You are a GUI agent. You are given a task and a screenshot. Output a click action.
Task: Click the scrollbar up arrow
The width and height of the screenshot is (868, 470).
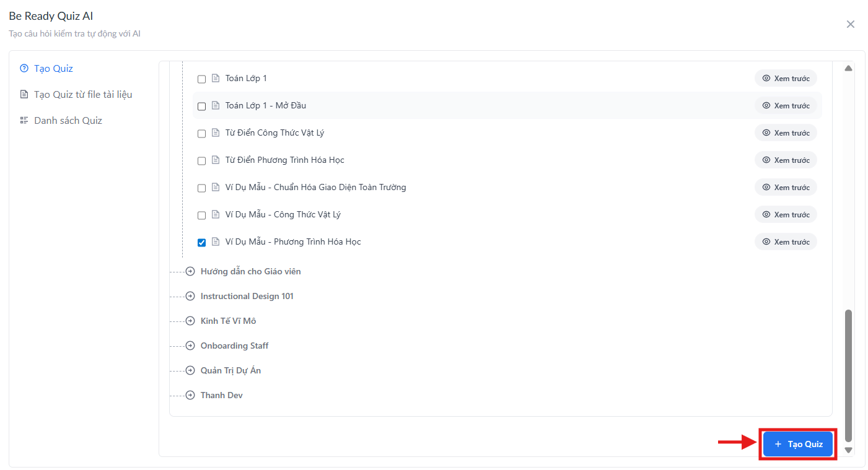coord(849,68)
